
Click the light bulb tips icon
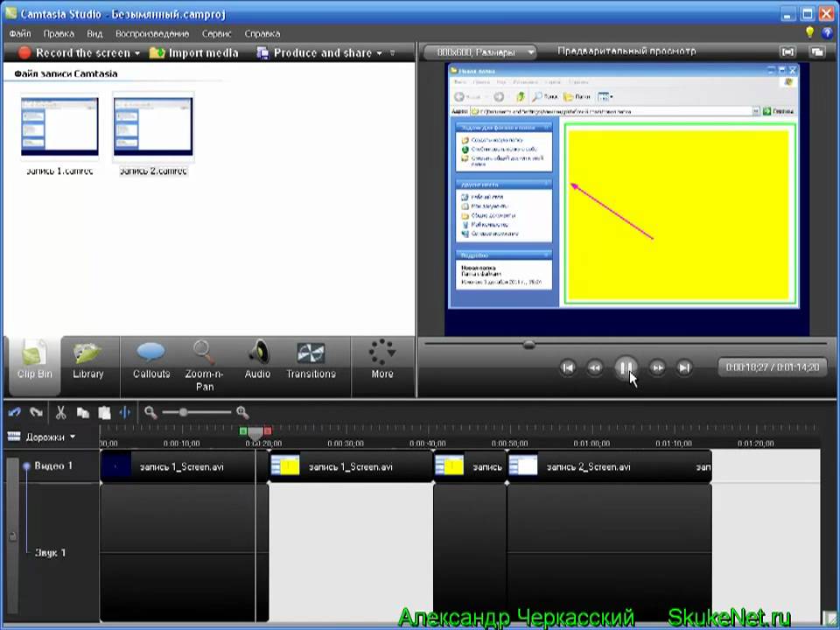point(809,32)
